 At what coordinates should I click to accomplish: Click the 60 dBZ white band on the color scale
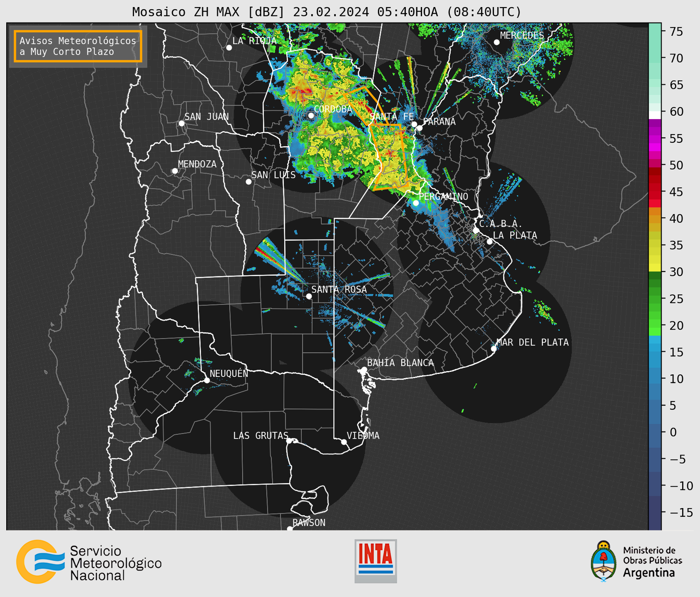tap(655, 115)
